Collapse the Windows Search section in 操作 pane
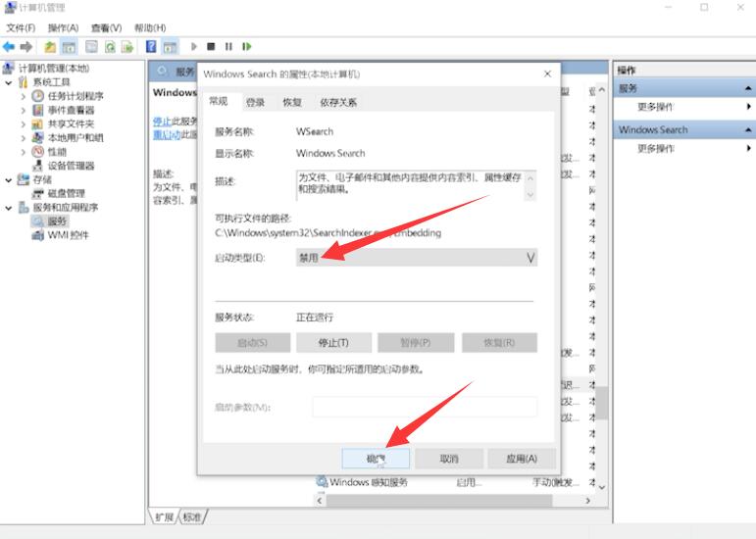This screenshot has height=539, width=756. click(x=748, y=130)
